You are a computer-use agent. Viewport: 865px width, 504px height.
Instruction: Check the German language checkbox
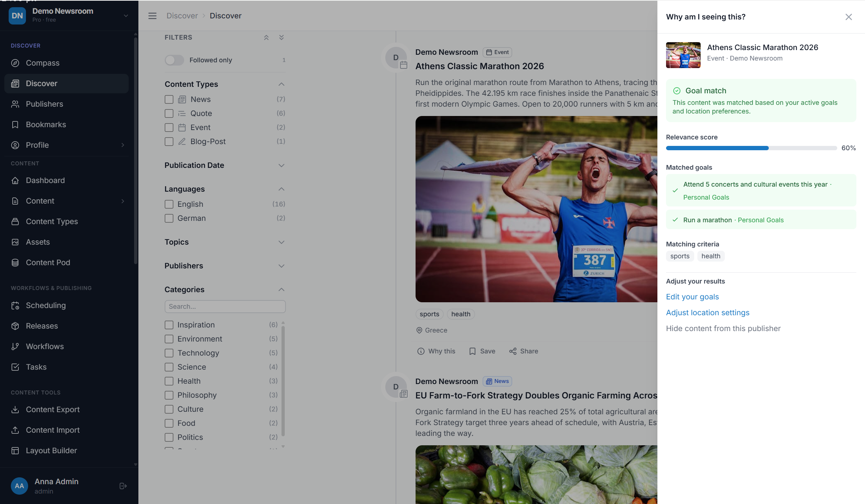click(169, 218)
